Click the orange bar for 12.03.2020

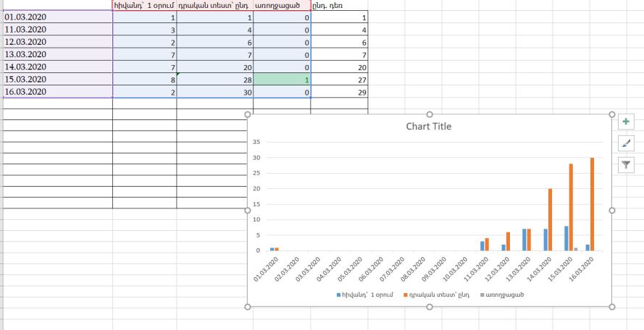click(x=508, y=241)
